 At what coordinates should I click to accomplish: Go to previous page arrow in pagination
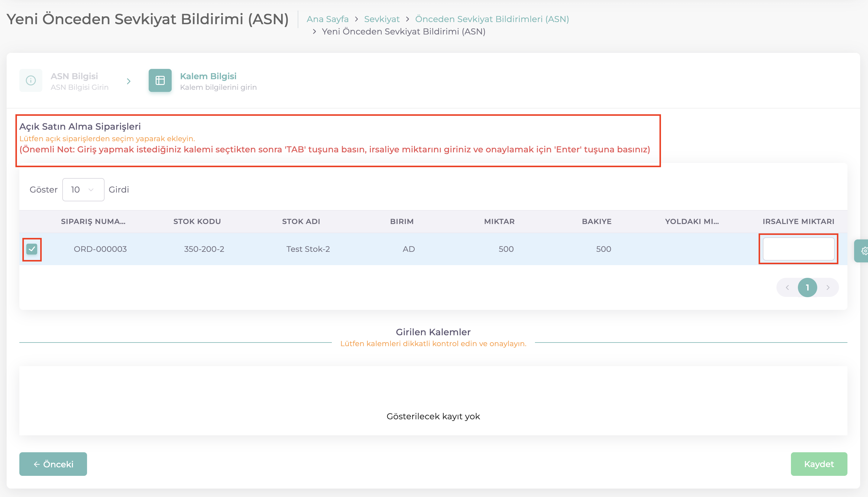coord(787,287)
